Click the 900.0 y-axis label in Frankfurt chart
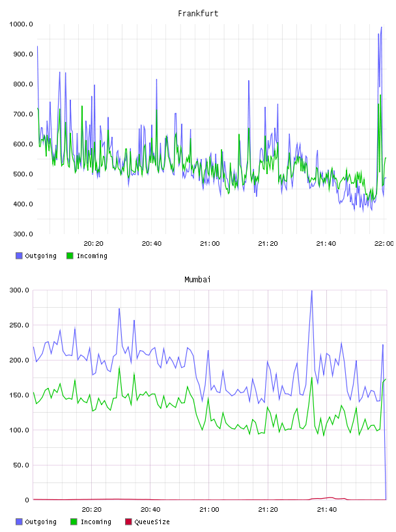 23,54
